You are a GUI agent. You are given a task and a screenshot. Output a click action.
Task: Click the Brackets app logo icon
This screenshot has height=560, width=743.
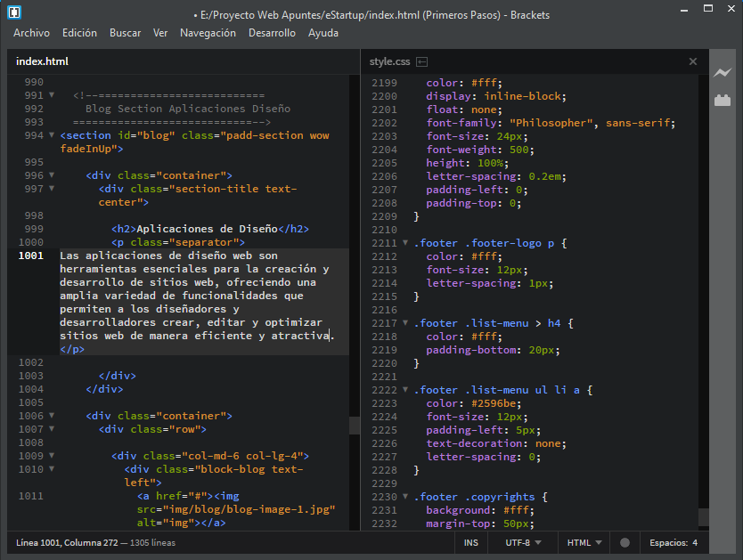pyautogui.click(x=14, y=12)
